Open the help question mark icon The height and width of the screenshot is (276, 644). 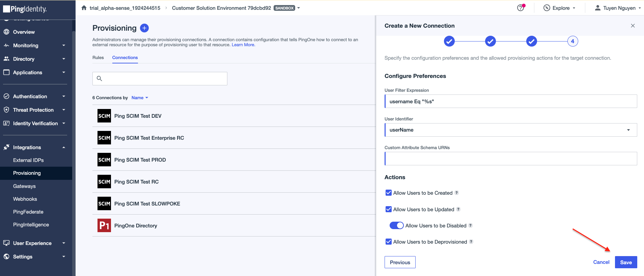pos(521,8)
